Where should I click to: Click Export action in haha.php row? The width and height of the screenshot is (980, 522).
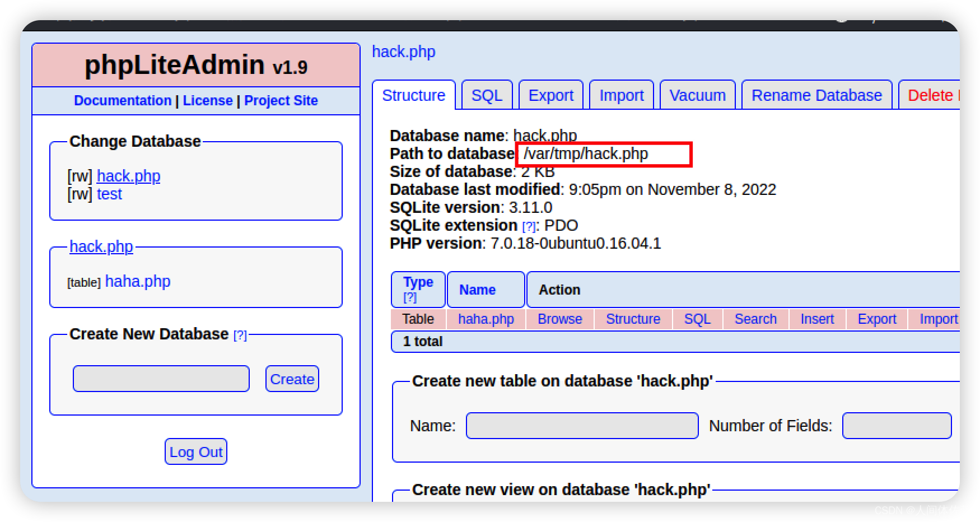coord(877,319)
